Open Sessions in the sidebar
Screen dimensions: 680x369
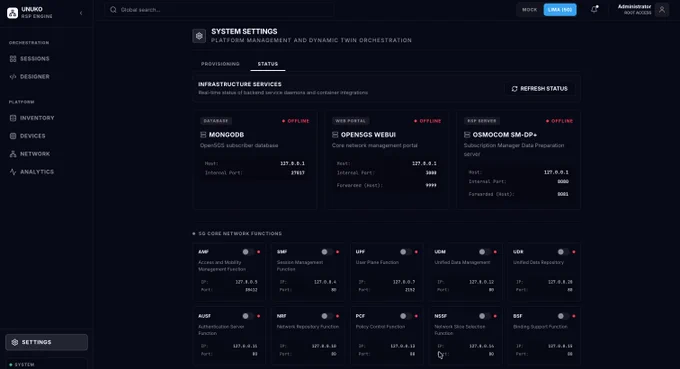point(46,59)
